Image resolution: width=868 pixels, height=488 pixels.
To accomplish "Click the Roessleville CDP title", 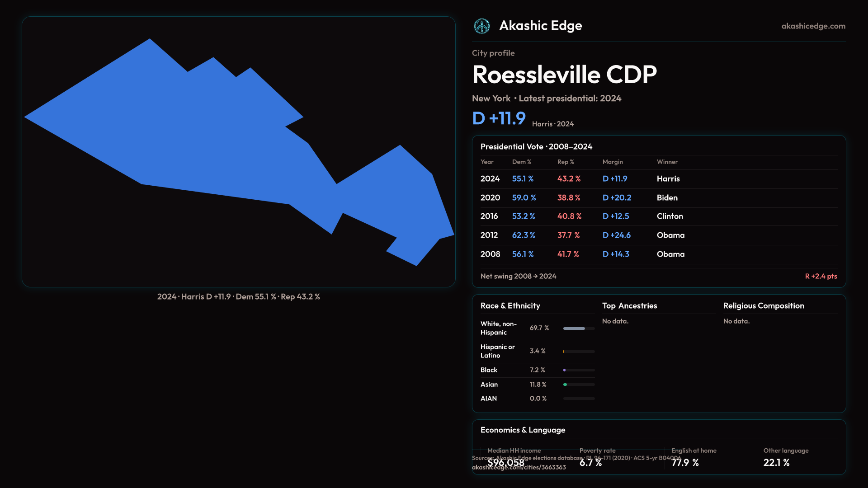I will [564, 75].
